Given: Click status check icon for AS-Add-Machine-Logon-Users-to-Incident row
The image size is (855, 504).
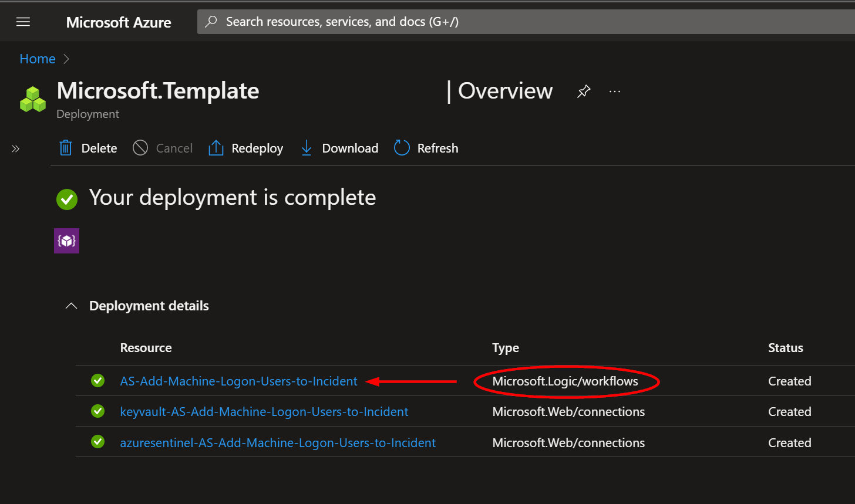Looking at the screenshot, I should click(98, 381).
